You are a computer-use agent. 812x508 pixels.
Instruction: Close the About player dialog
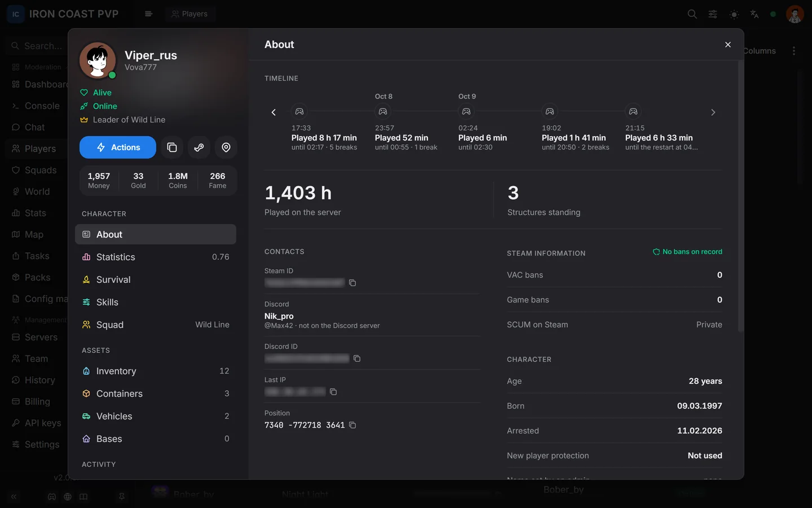tap(728, 45)
